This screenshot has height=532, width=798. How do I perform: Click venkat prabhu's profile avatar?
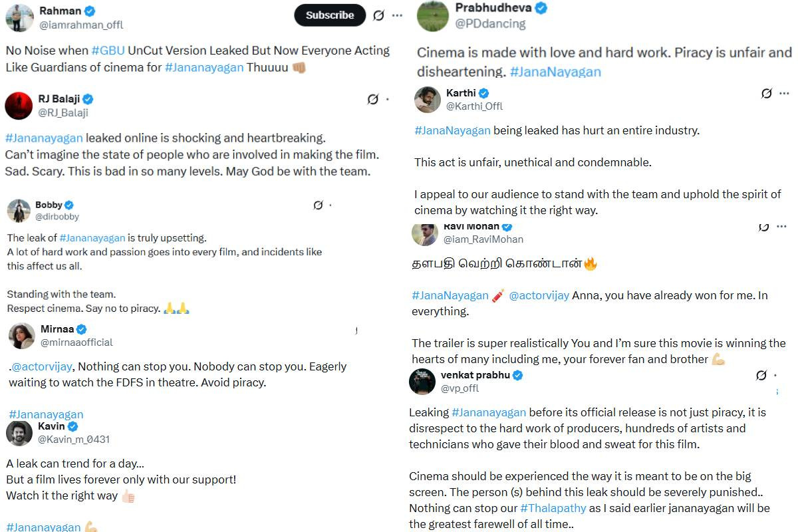click(422, 382)
